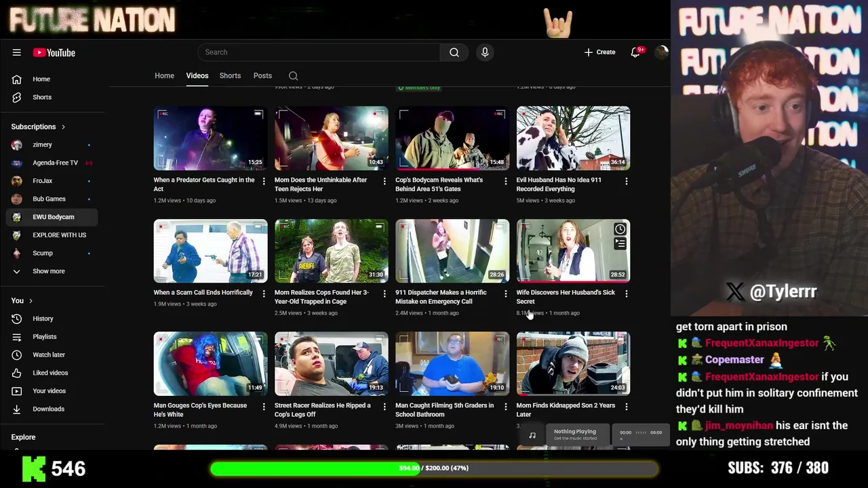Open the YouTube hamburger menu
This screenshot has width=868, height=488.
[x=16, y=52]
